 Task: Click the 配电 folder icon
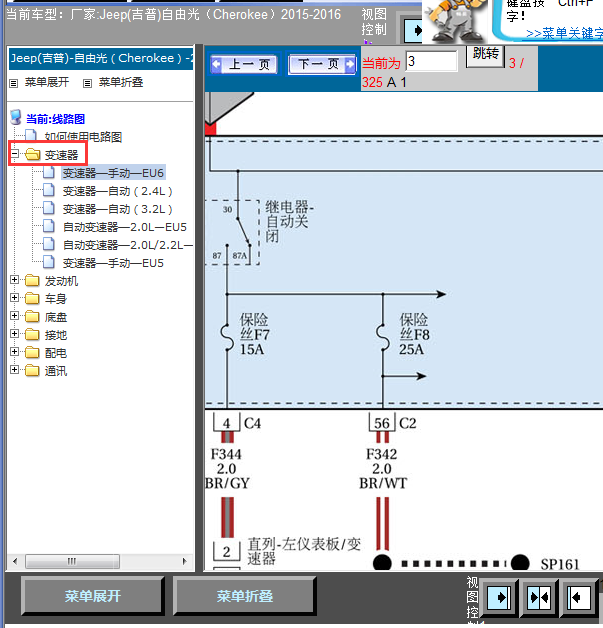[32, 352]
